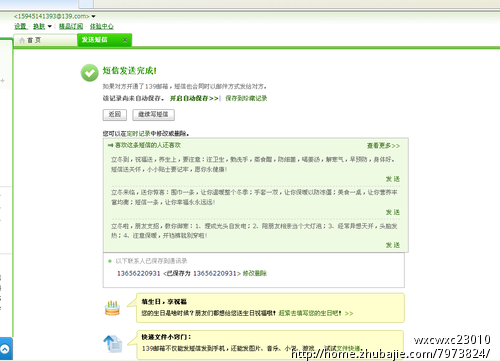The image size is (500, 361).
Task: Open the account email dropdown arrow
Action: tap(93, 16)
